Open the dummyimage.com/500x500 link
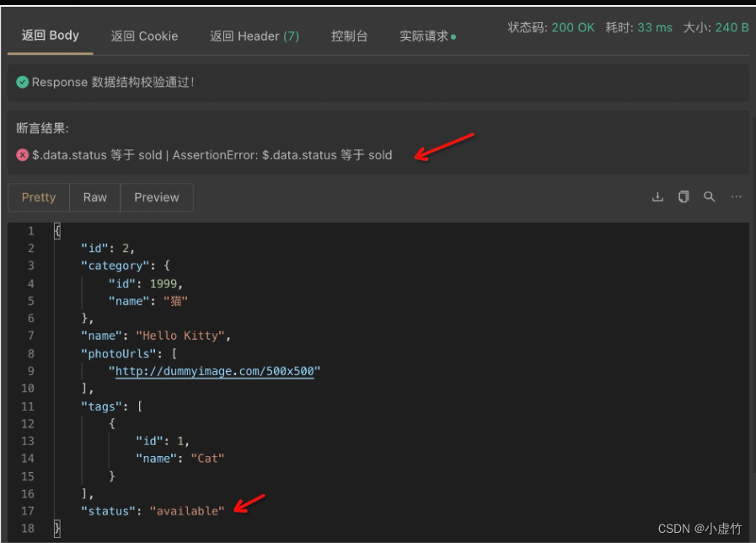 215,371
